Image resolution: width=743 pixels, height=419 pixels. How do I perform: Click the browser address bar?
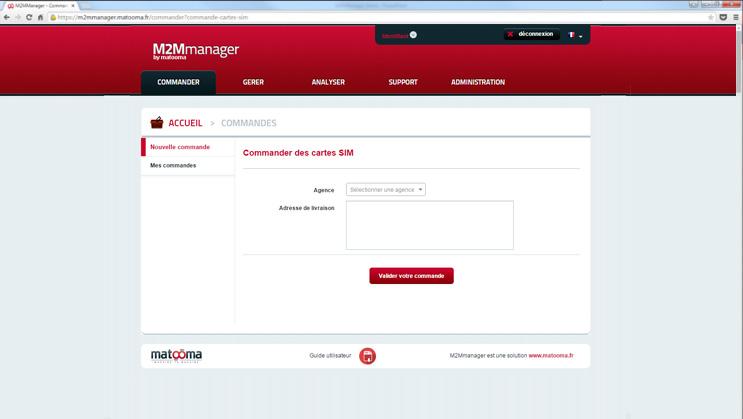point(379,17)
